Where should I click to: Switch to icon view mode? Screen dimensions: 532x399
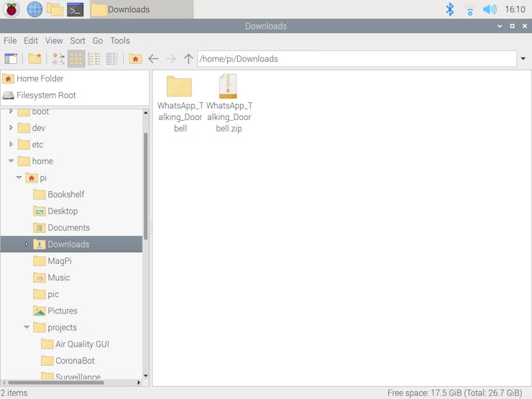point(76,59)
